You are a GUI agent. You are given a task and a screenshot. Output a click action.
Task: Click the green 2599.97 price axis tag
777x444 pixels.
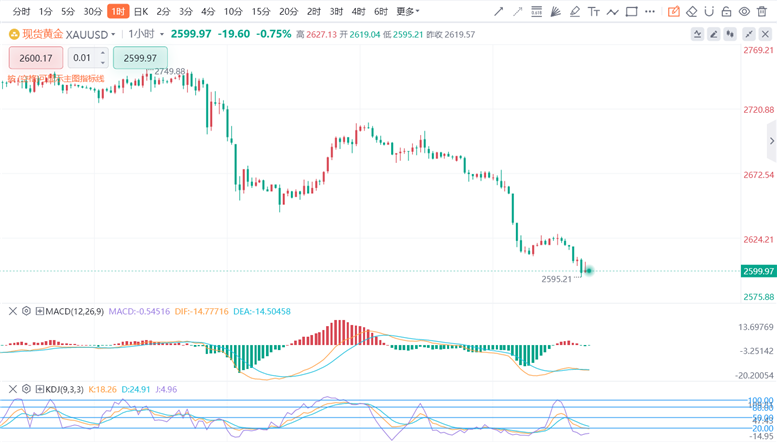758,271
